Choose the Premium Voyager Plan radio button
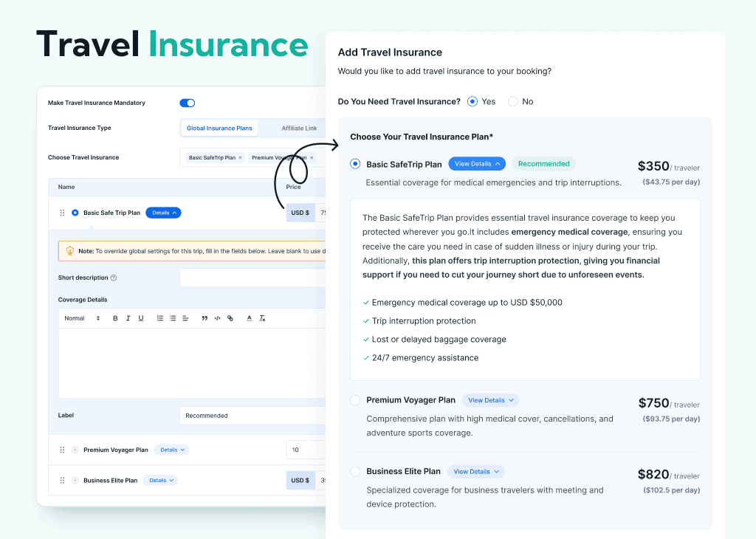This screenshot has height=539, width=756. tap(355, 400)
